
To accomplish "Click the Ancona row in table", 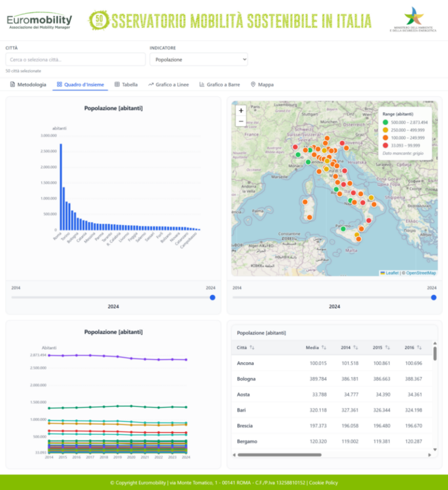I will click(331, 363).
